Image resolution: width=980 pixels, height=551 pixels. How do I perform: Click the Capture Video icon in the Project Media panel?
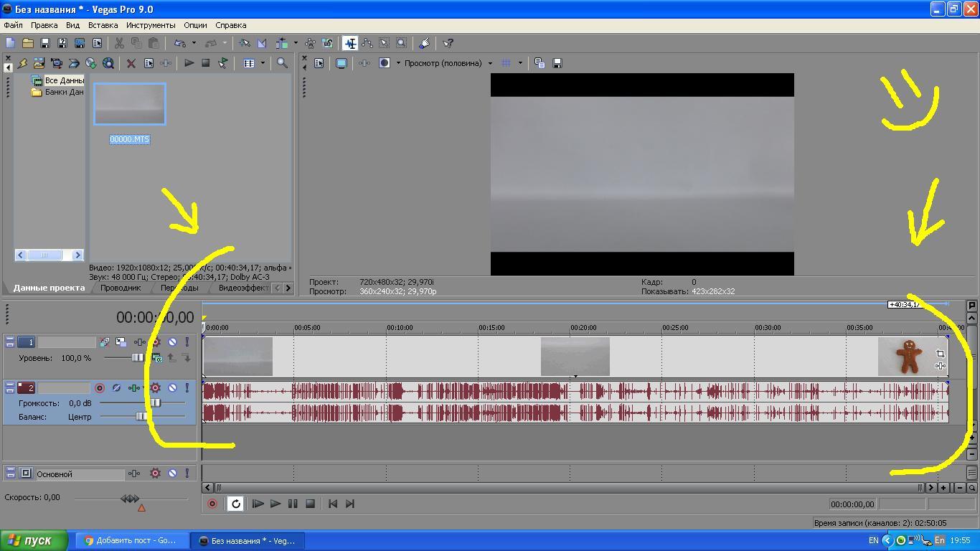57,63
